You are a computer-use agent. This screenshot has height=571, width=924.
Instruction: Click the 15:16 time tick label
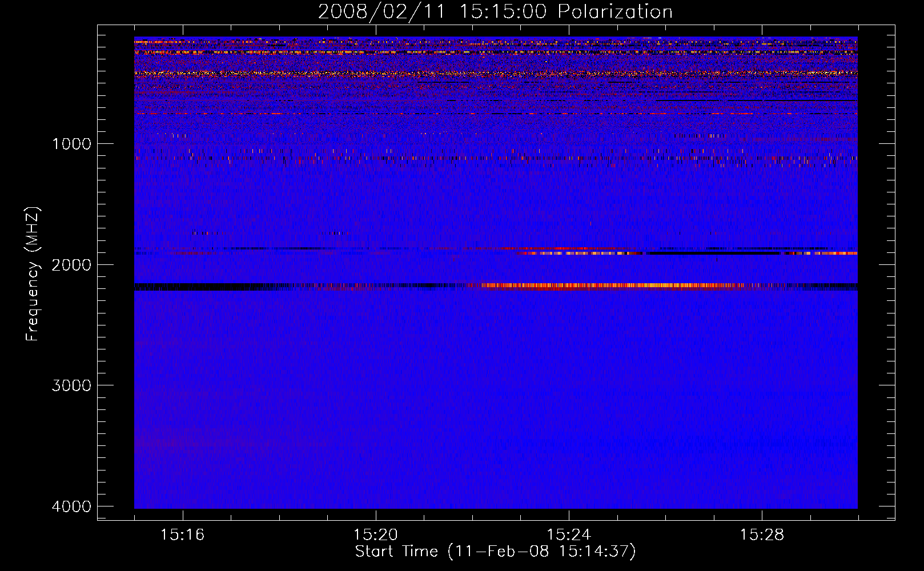tap(182, 534)
